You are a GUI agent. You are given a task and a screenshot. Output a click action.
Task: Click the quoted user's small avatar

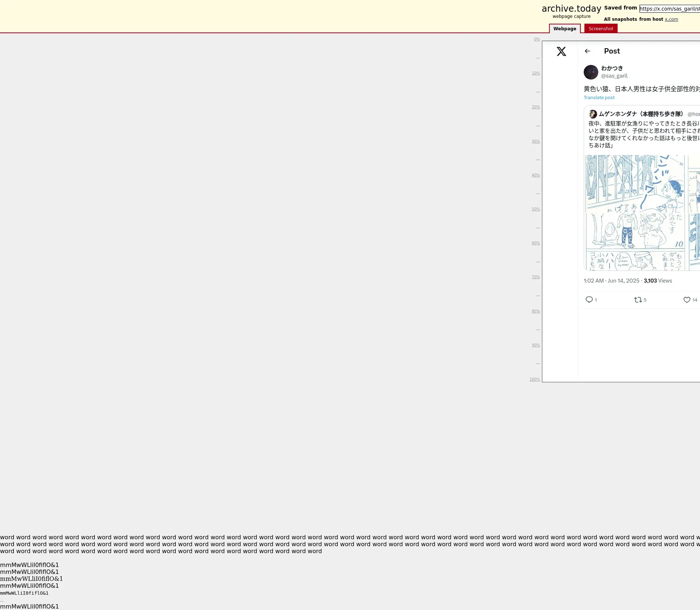pos(593,114)
